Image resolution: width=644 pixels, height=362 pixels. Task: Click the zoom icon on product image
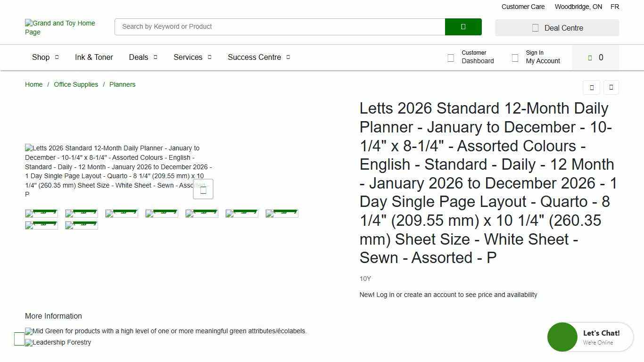[x=203, y=189]
